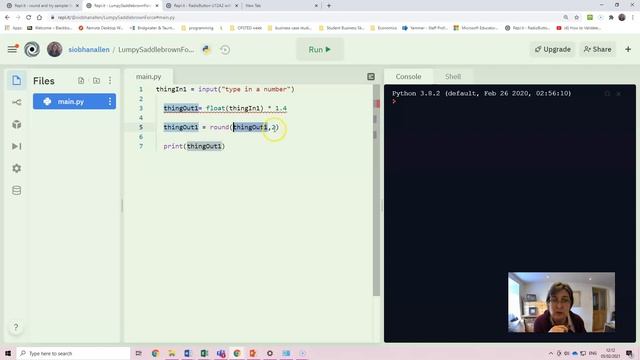Open the Replit hamburger menu
Viewport: 640px width, 360px height.
pyautogui.click(x=13, y=49)
